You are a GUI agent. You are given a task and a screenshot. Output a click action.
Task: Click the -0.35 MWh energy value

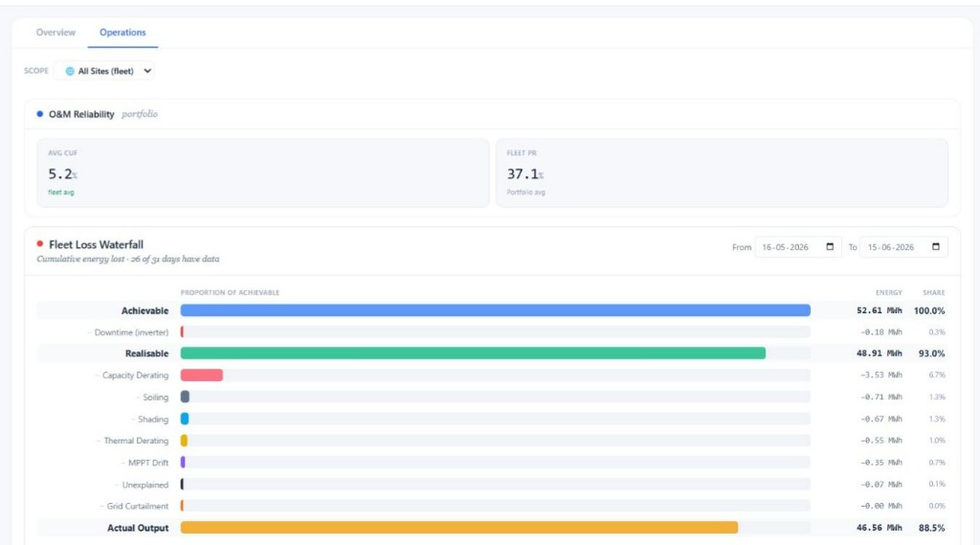pyautogui.click(x=881, y=463)
